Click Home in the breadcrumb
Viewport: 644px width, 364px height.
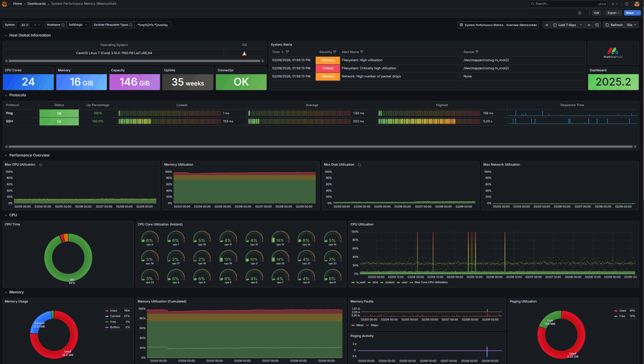pyautogui.click(x=17, y=4)
